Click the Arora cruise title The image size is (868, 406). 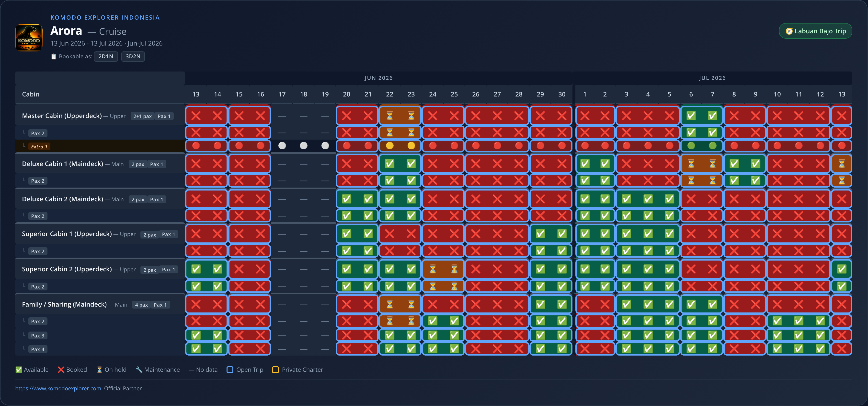(66, 31)
